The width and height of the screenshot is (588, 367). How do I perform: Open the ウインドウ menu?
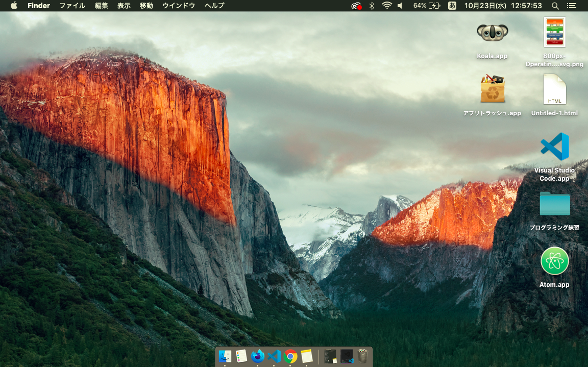[x=179, y=6]
